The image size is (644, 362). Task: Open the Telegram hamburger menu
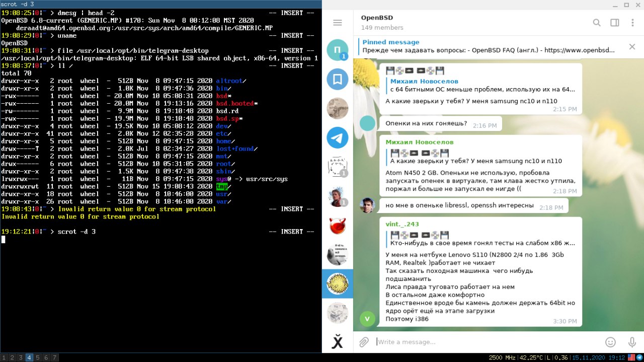[338, 23]
